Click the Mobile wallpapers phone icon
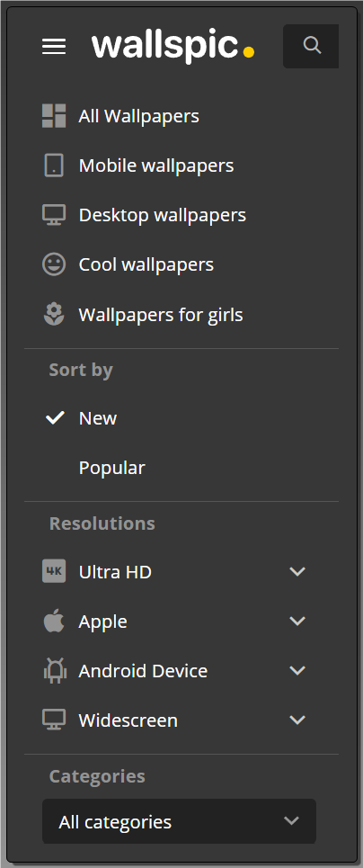The image size is (363, 868). [x=54, y=165]
